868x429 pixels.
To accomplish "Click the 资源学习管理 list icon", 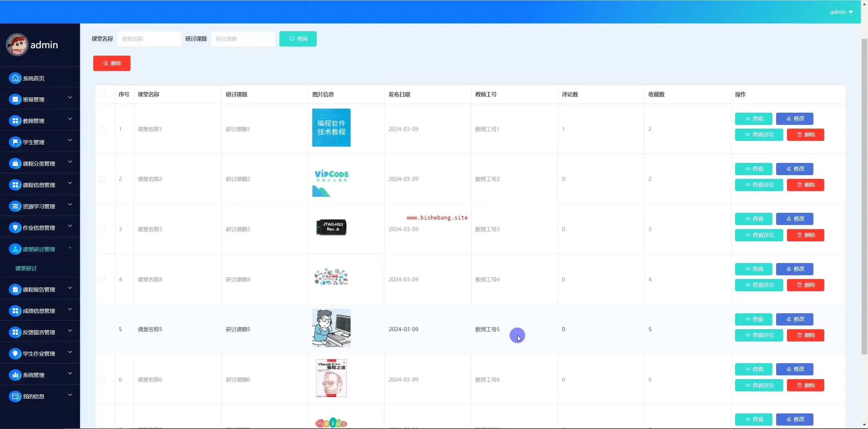I will [15, 206].
